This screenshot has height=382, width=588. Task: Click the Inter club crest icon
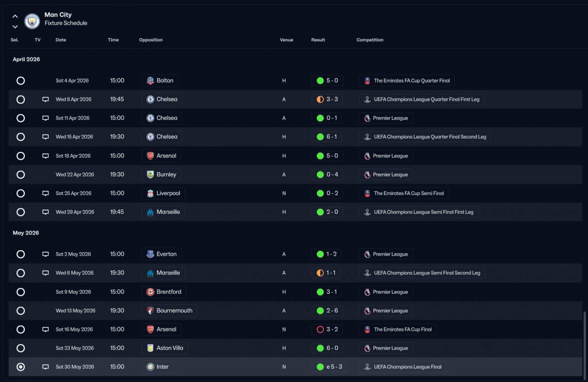[150, 367]
